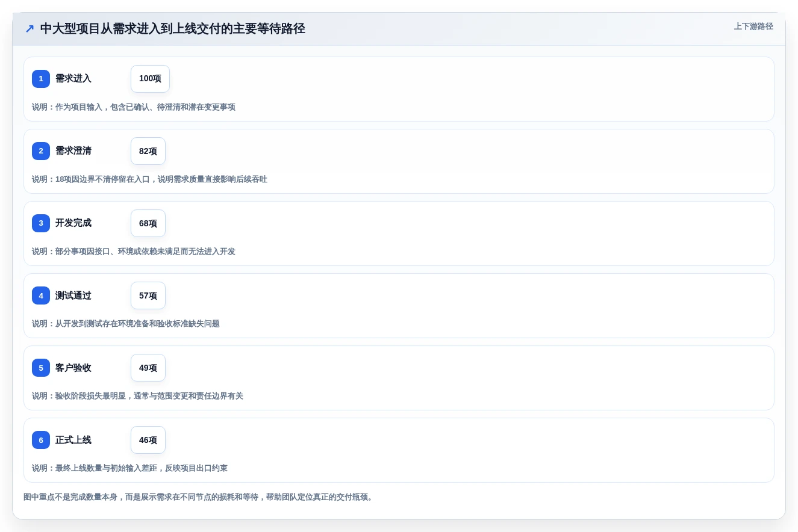Click the 82项 value chip
The image size is (798, 532).
pos(148,151)
